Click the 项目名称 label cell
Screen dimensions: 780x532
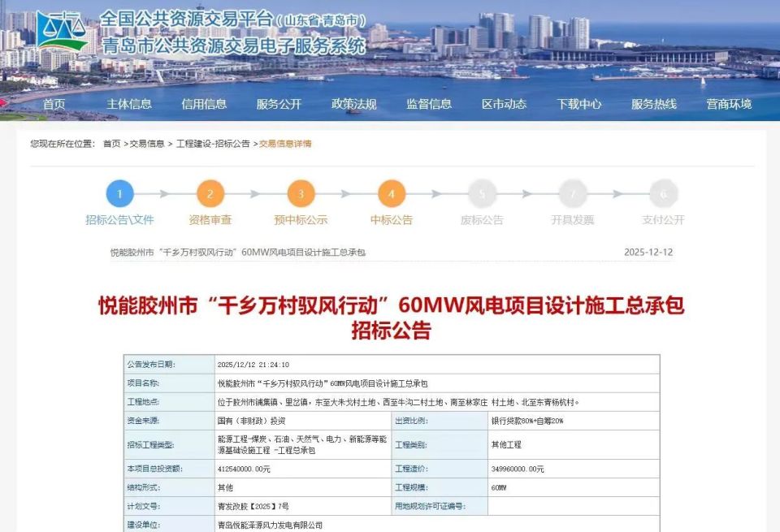click(x=169, y=383)
